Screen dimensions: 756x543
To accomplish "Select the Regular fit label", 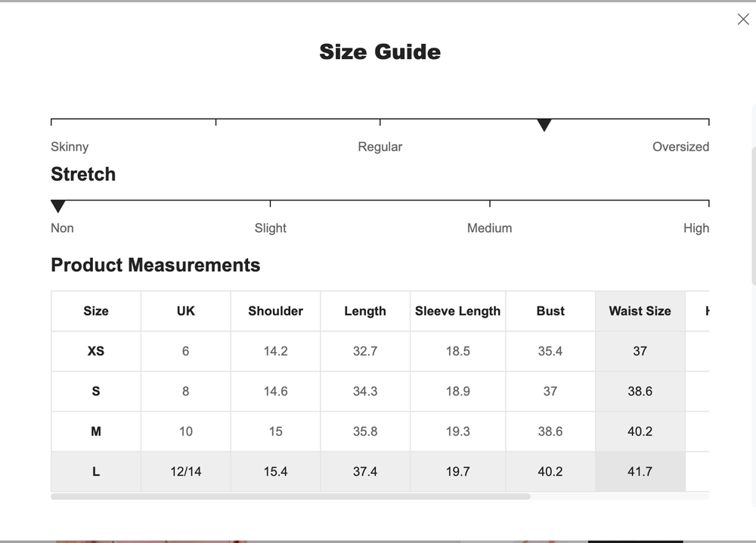I will coord(380,147).
